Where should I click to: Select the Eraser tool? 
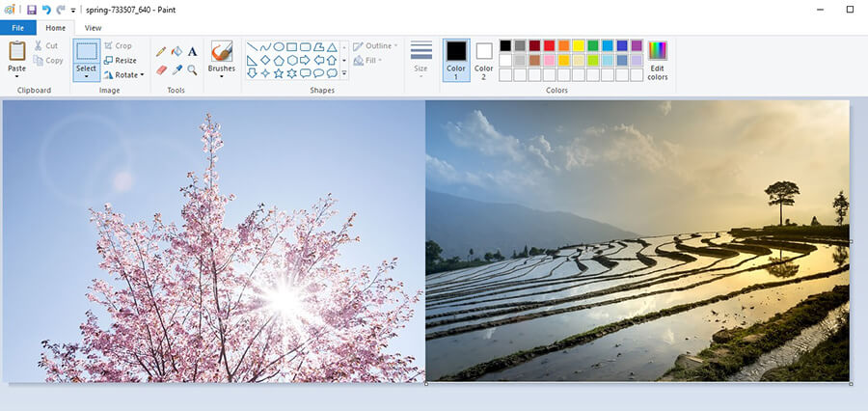(x=161, y=69)
